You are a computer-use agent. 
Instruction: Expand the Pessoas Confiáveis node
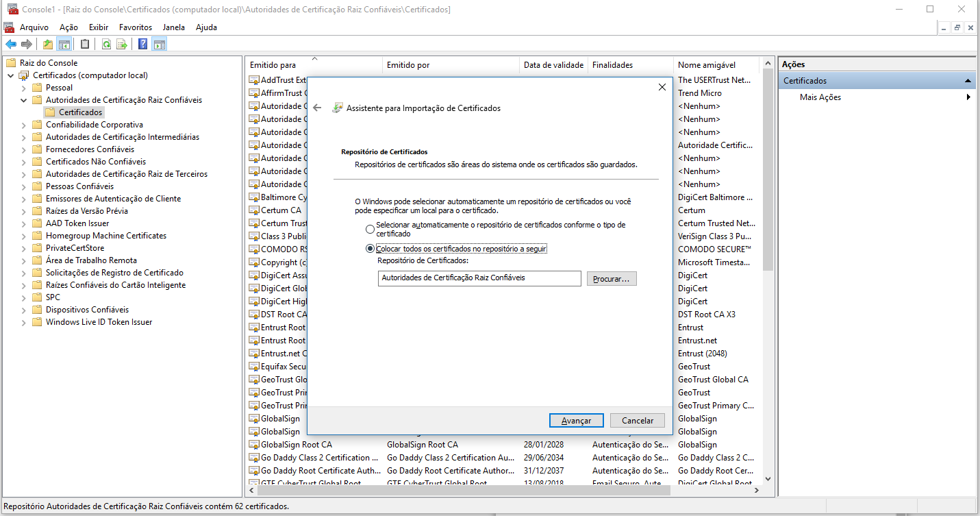coord(23,186)
